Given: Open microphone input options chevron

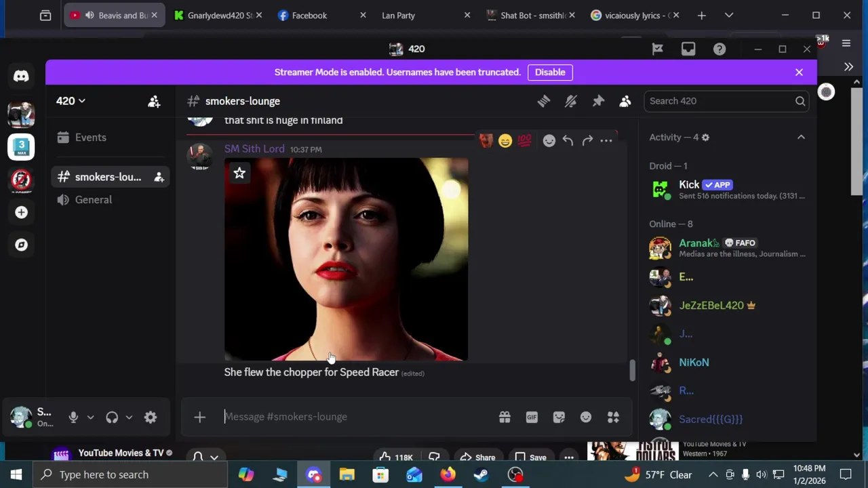Looking at the screenshot, I should 90,418.
